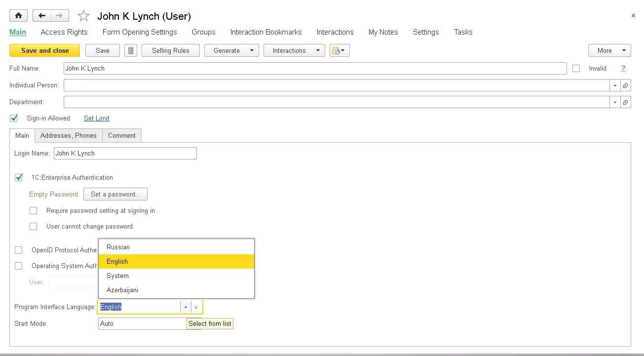Click the Save and close button
Screen dimensions: 644x356
pos(45,50)
